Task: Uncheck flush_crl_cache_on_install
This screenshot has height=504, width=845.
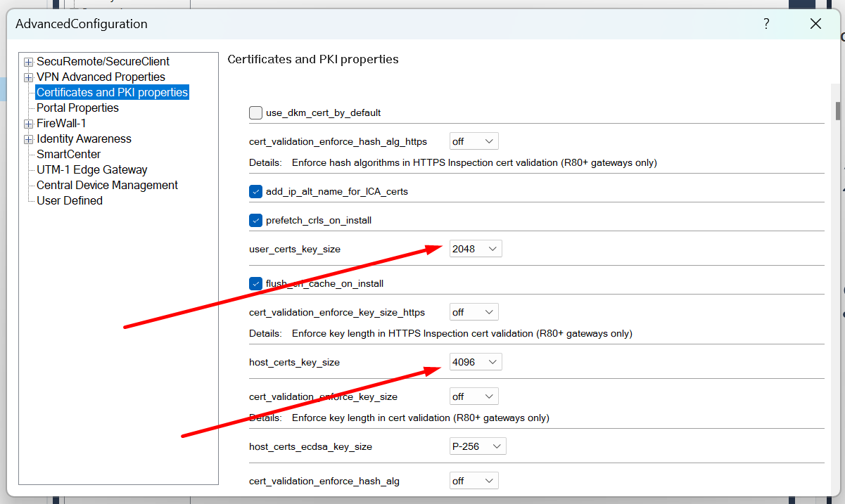Action: point(255,283)
